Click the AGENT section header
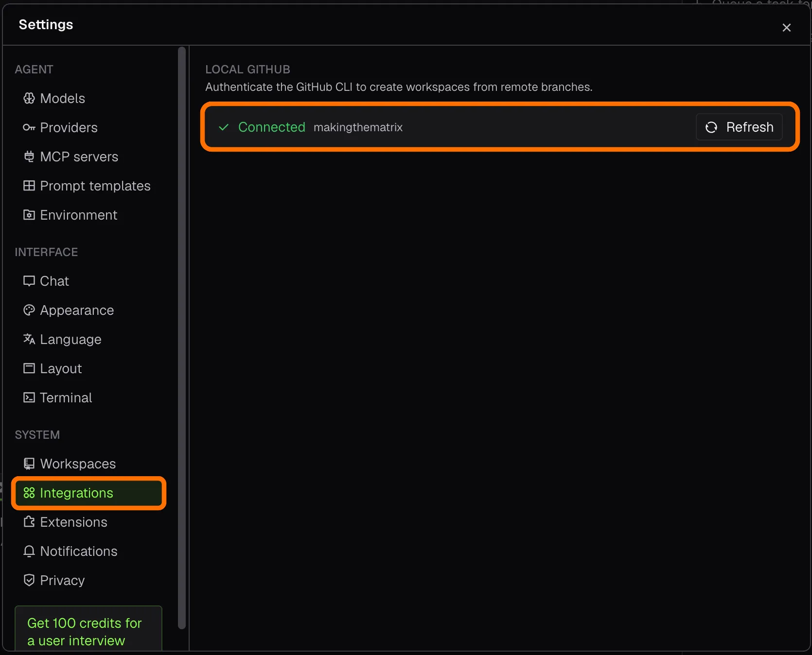Viewport: 812px width, 655px height. [34, 69]
